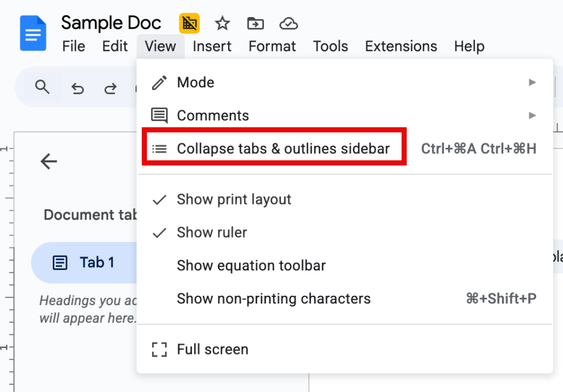Screen dimensions: 563x392
Task: Check the cloud save status icon
Action: pos(289,23)
